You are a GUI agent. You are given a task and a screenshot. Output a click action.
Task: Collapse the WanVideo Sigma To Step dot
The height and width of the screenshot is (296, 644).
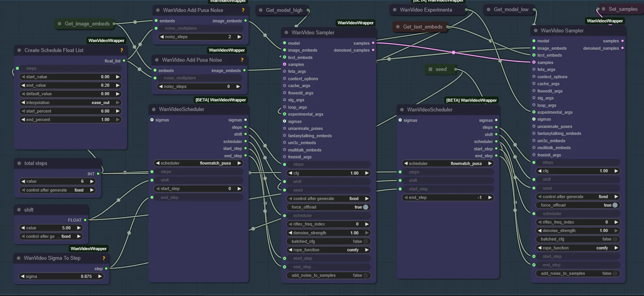click(19, 258)
